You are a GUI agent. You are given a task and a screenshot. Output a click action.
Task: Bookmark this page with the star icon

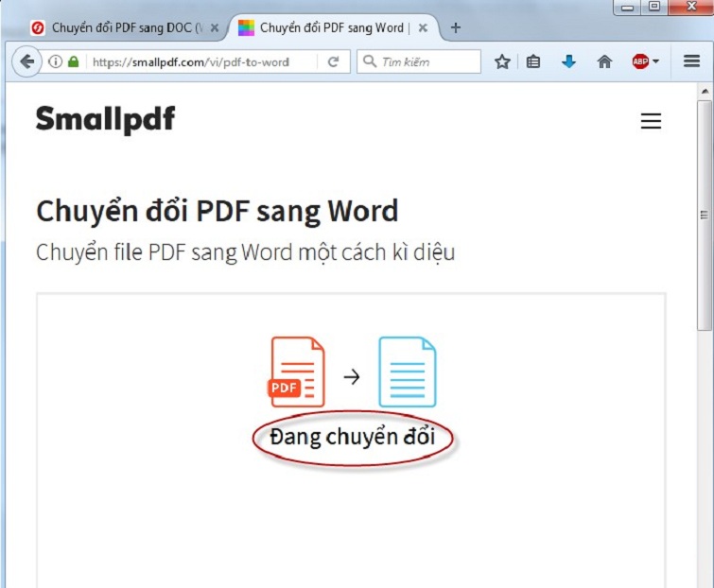pyautogui.click(x=502, y=62)
